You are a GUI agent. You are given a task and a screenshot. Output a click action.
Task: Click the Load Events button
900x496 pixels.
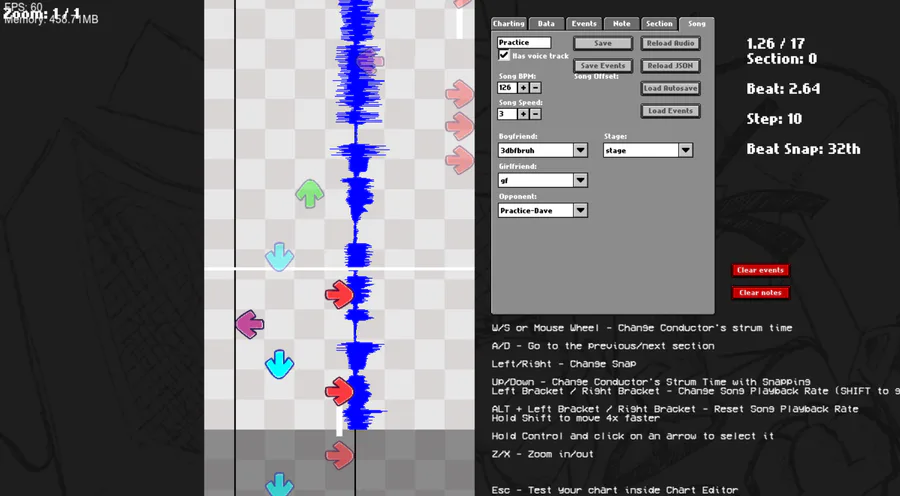pyautogui.click(x=670, y=111)
